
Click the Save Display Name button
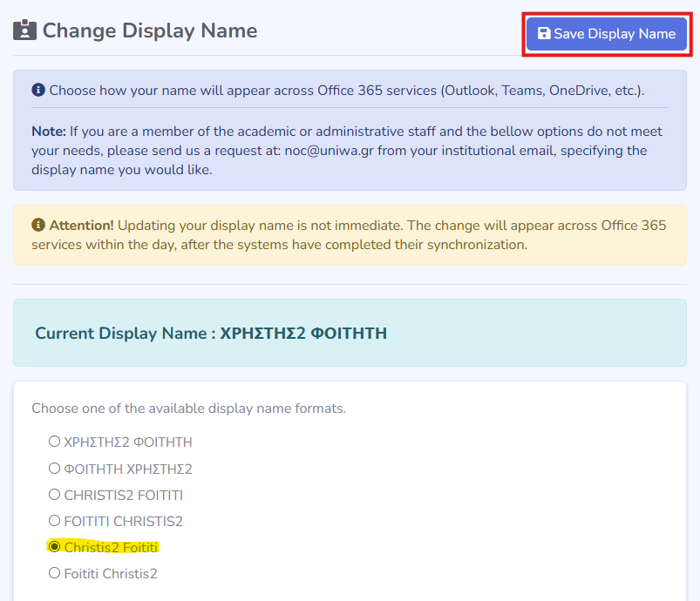pos(606,34)
